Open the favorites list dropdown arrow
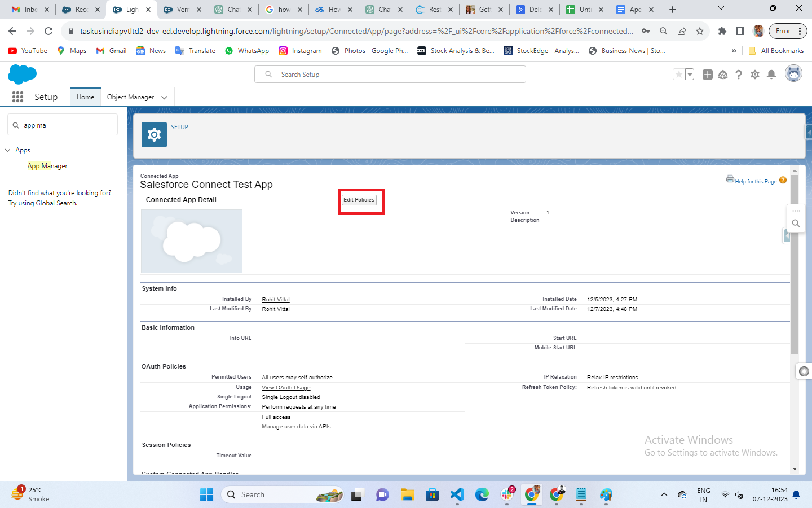Viewport: 812px width, 508px height. point(689,75)
